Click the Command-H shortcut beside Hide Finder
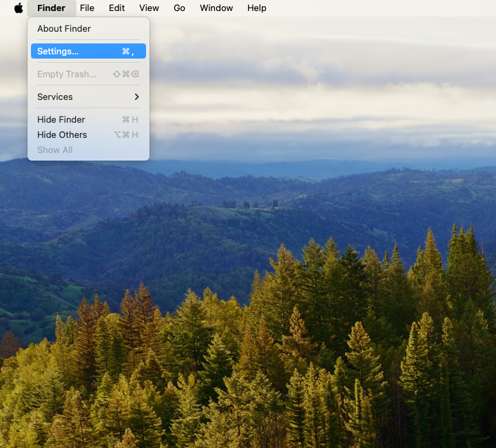The height and width of the screenshot is (448, 496). coord(130,119)
